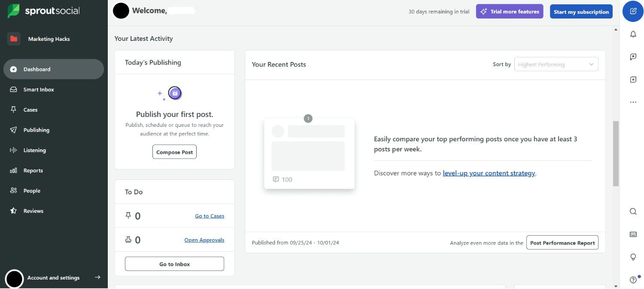Open search from the right rail magnifier
This screenshot has width=644, height=289.
[x=633, y=211]
